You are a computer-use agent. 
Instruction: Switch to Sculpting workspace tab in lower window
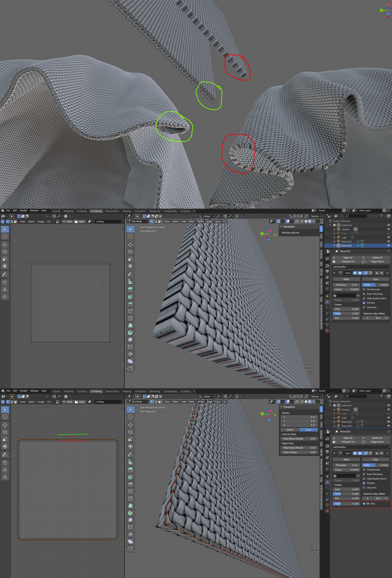[x=82, y=391]
